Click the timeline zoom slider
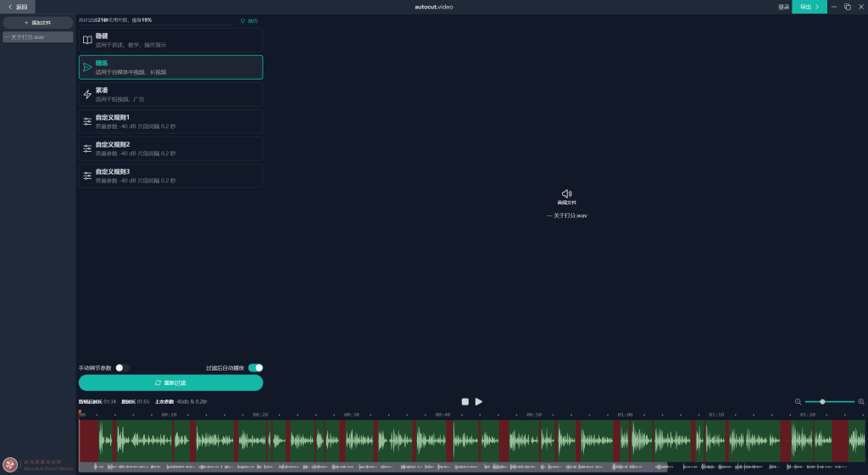868x475 pixels. tap(829, 402)
